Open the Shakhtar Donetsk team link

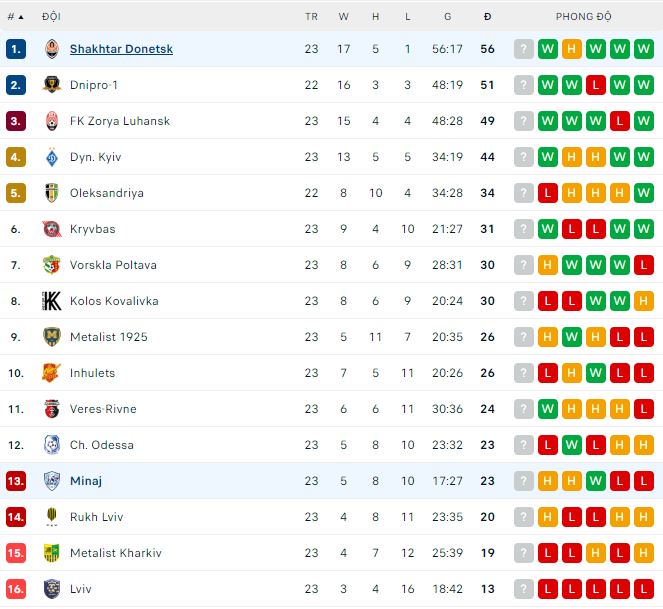point(121,49)
